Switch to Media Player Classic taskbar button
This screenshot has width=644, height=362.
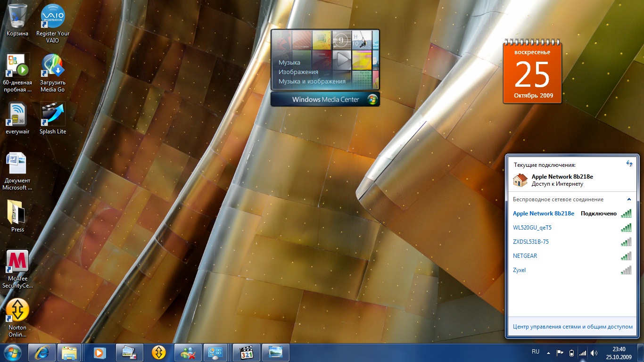click(x=247, y=352)
